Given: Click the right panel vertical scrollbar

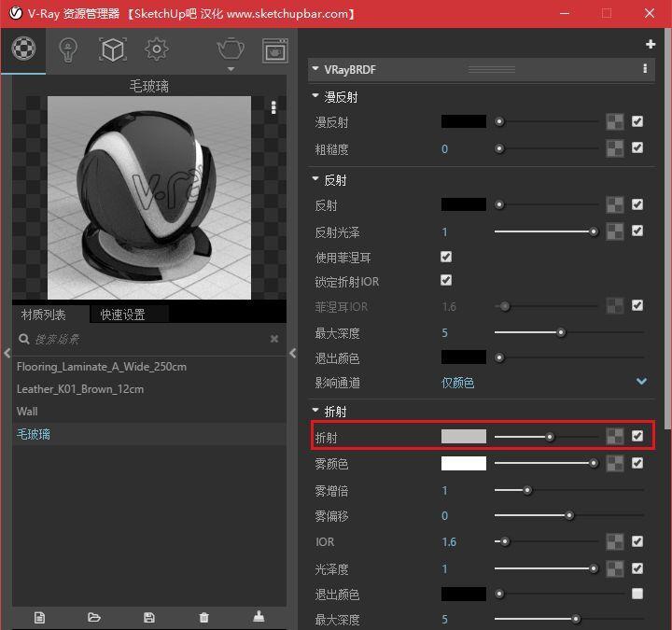Looking at the screenshot, I should click(x=667, y=227).
